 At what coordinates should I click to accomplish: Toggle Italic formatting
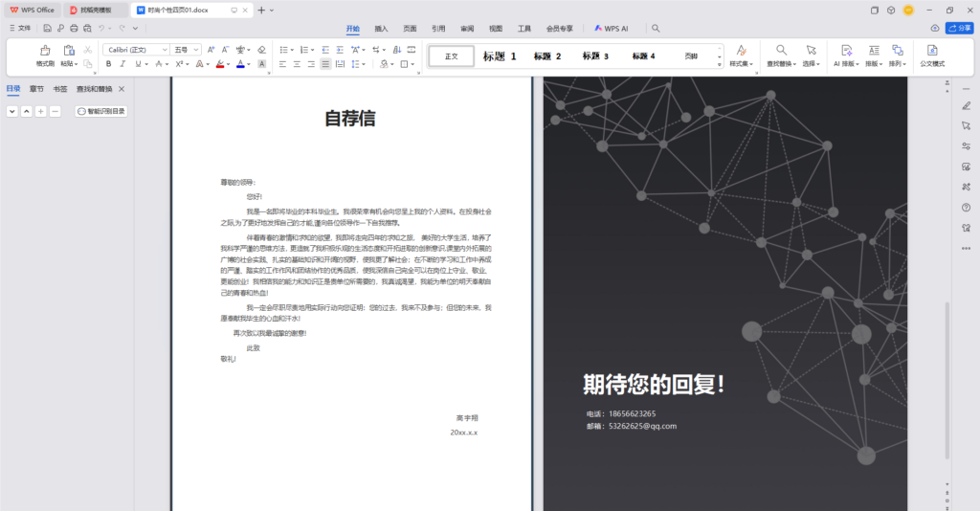122,64
